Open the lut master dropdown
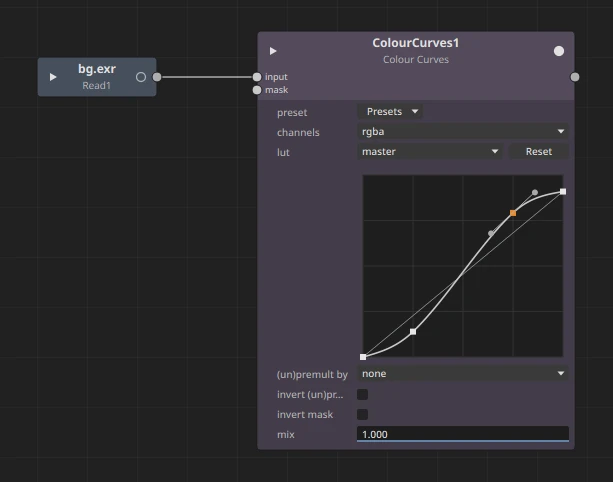Viewport: 613px width, 482px height. pos(430,152)
